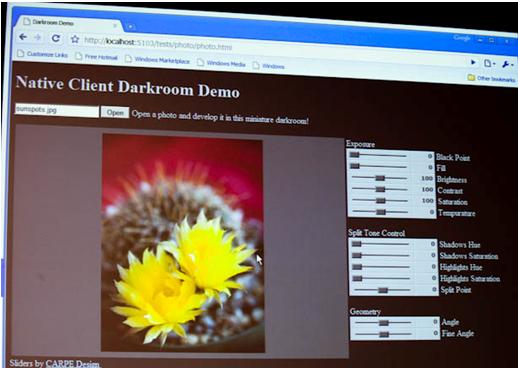Click the Brightness value 100

click(x=427, y=178)
